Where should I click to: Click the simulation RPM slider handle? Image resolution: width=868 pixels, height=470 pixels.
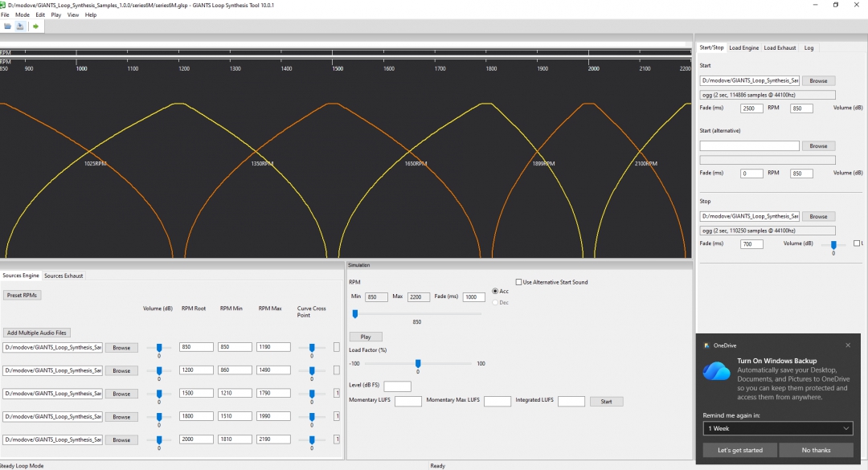click(x=355, y=314)
